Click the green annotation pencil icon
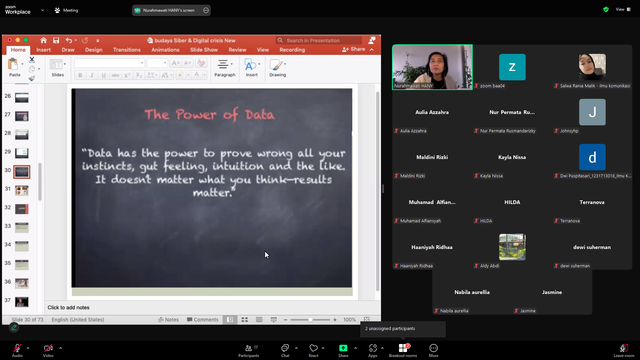The image size is (640, 360). (14, 327)
